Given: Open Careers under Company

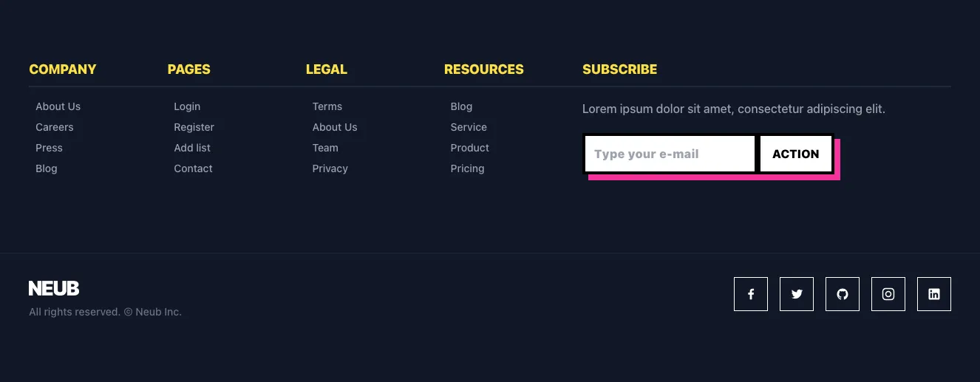Looking at the screenshot, I should coord(55,127).
